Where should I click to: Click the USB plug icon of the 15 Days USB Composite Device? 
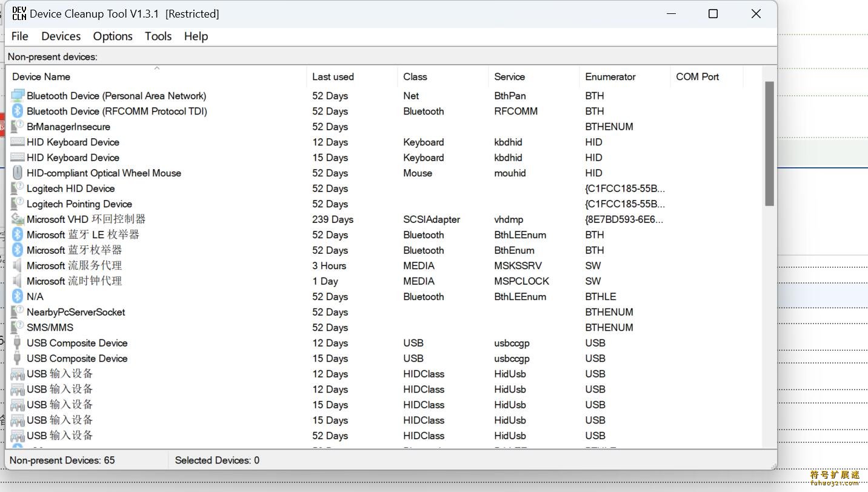(18, 358)
